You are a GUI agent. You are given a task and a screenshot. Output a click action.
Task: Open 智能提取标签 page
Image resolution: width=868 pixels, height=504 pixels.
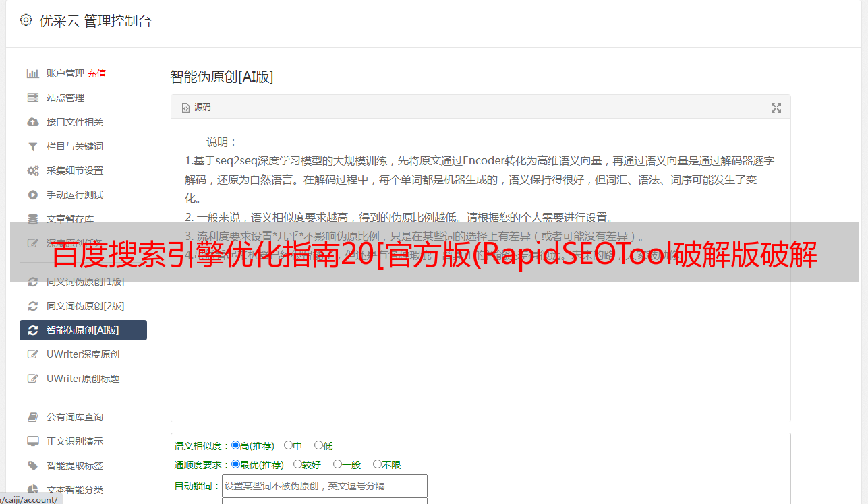point(75,466)
